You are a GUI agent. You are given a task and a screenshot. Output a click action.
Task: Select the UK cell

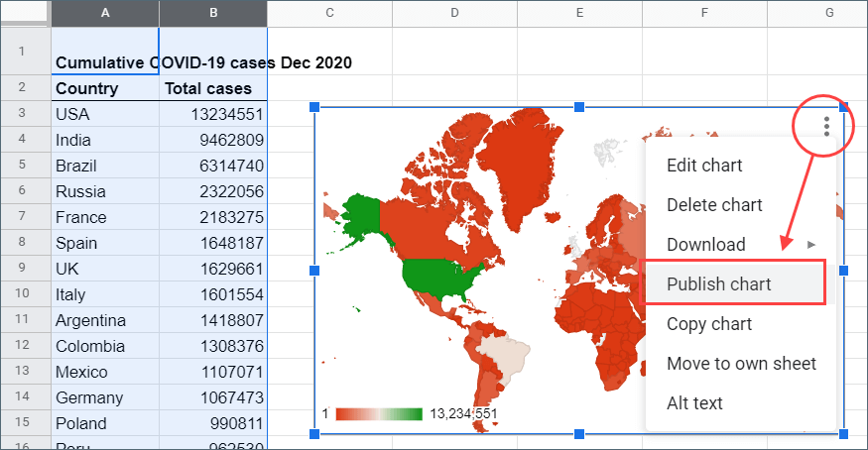point(105,269)
